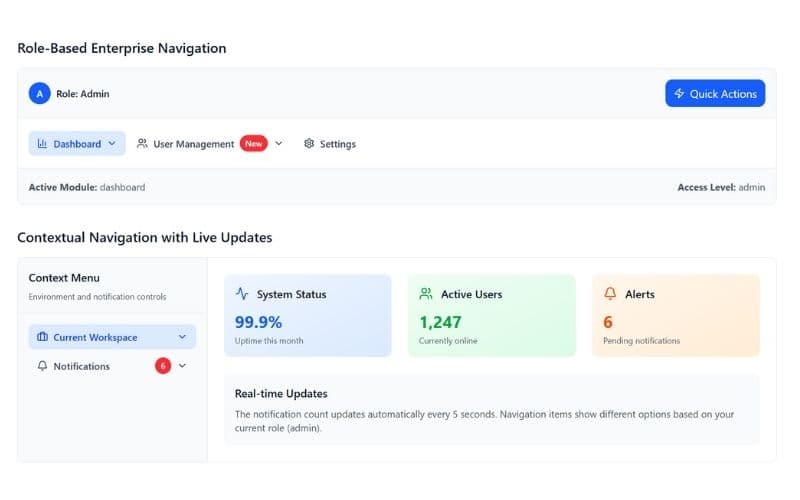Click the briefcase icon for Current Workspace
This screenshot has height=500, width=800.
pos(42,338)
